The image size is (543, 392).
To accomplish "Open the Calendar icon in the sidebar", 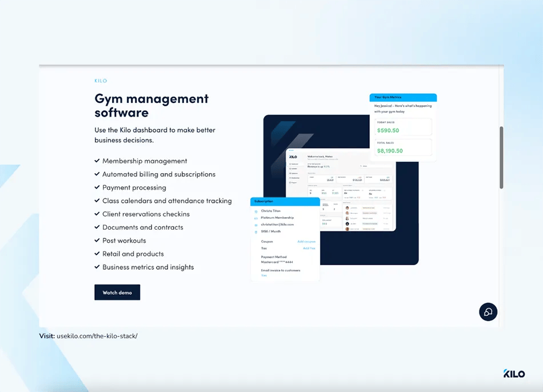I will (289, 167).
